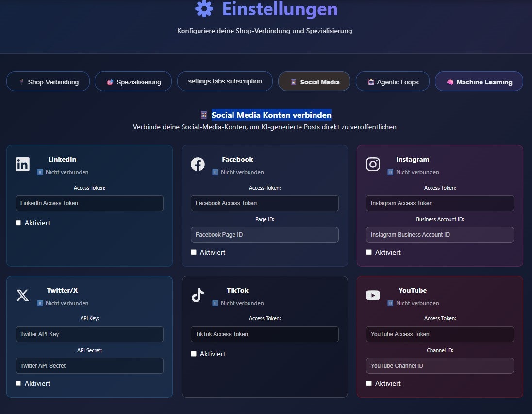Screen dimensions: 532x414
Task: Open the settings.tabs.subscription tab
Action: coord(225,81)
